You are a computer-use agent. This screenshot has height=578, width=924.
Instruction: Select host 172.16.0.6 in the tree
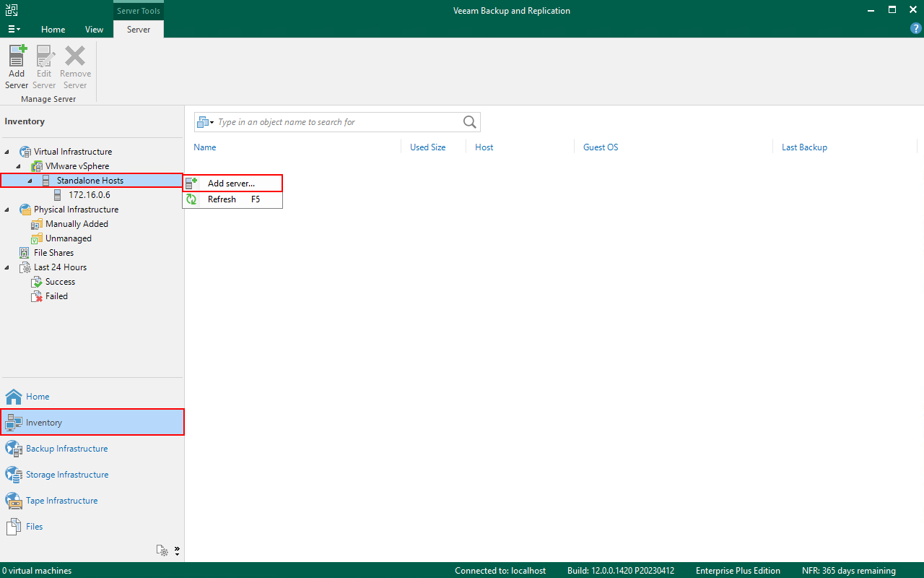pos(89,195)
